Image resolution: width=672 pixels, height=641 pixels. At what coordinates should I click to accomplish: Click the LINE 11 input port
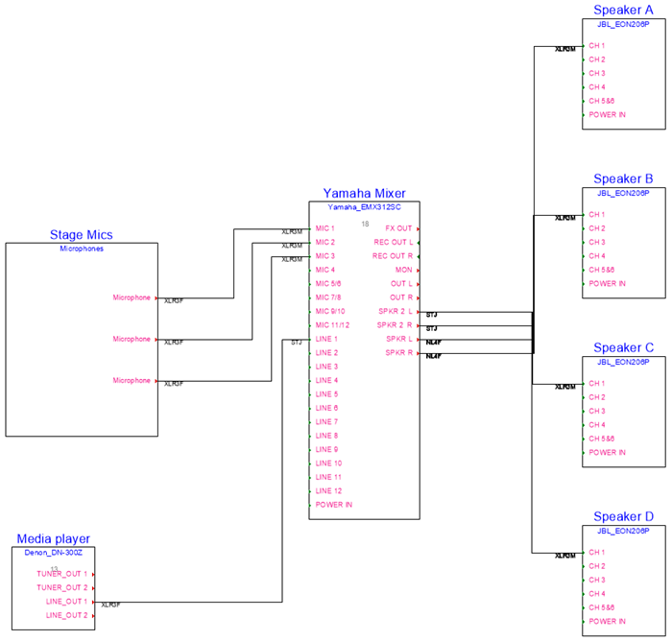pos(328,477)
